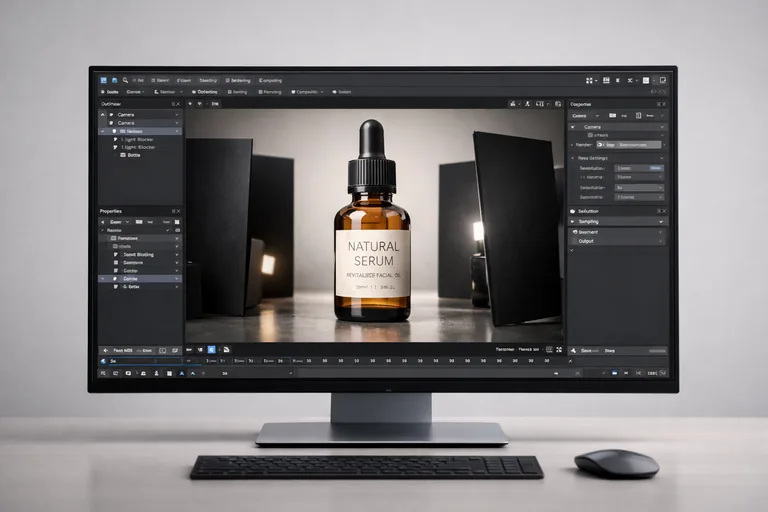Screen dimensions: 768x512
Task: Click the Bottle serum render in viewport
Action: click(x=372, y=221)
